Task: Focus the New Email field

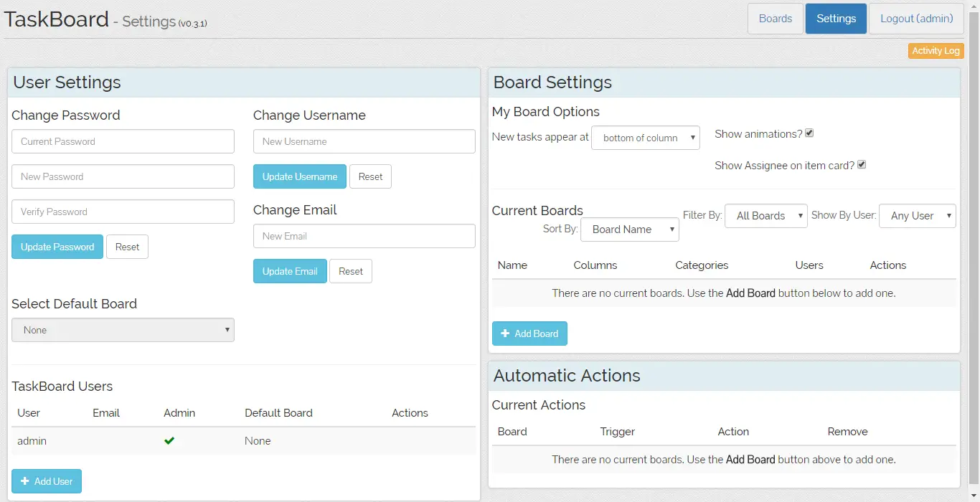Action: (x=364, y=236)
